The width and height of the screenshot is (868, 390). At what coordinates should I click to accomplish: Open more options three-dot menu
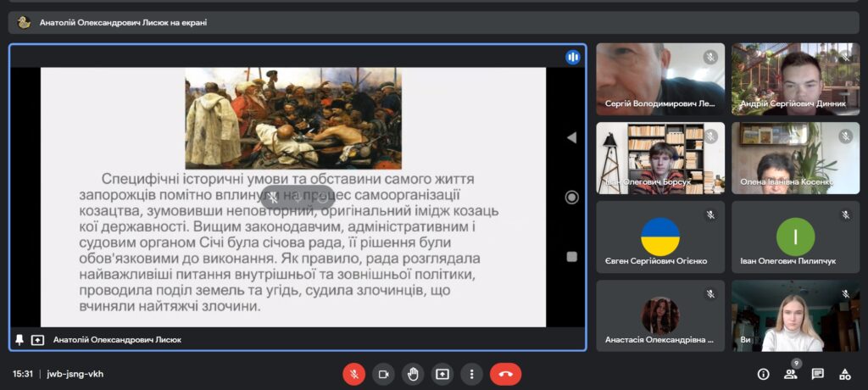471,374
